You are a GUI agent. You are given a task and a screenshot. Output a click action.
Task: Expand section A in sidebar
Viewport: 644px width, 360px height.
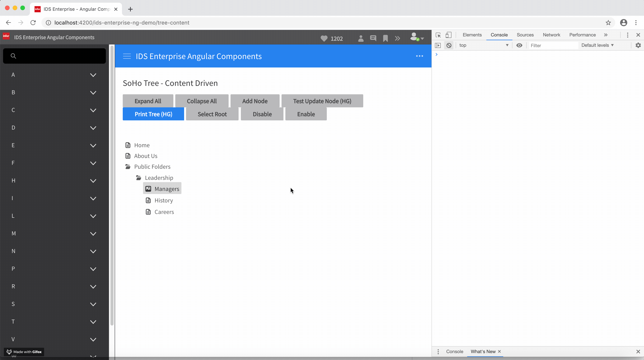point(93,75)
